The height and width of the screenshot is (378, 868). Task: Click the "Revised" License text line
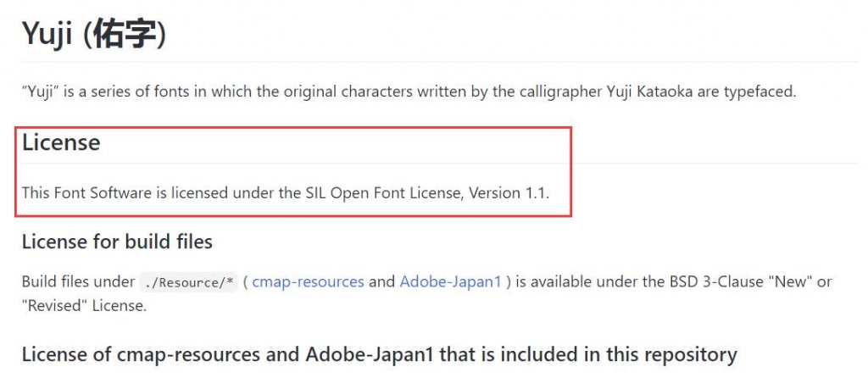click(x=84, y=305)
